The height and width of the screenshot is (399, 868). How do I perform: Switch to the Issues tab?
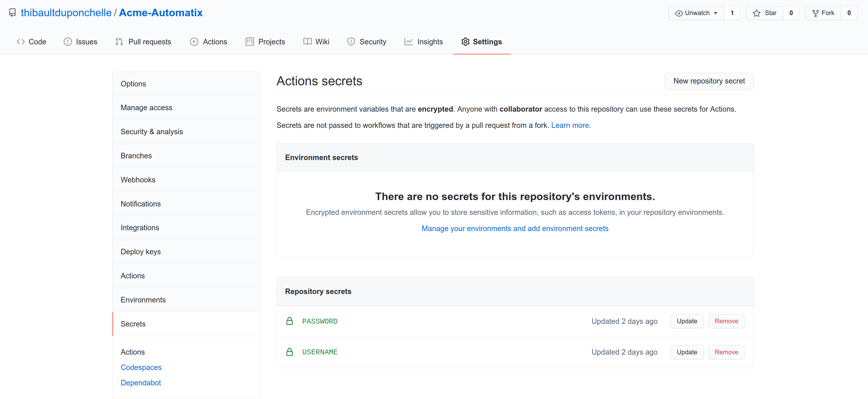point(80,42)
